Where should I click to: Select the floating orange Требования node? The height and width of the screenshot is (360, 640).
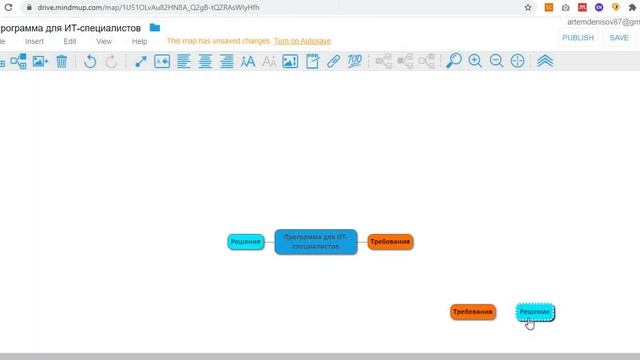[473, 312]
